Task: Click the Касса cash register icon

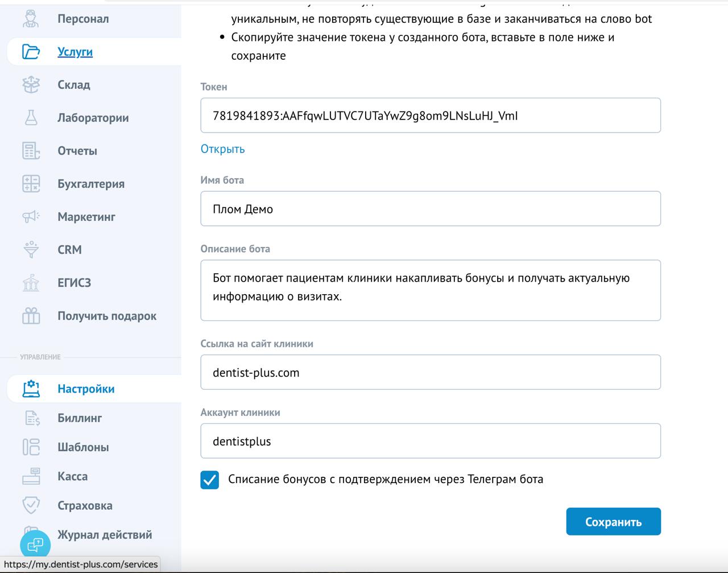Action: pyautogui.click(x=31, y=476)
